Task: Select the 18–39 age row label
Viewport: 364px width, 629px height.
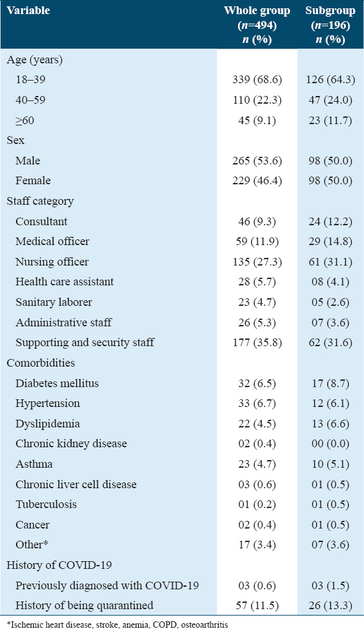Action: pyautogui.click(x=31, y=80)
